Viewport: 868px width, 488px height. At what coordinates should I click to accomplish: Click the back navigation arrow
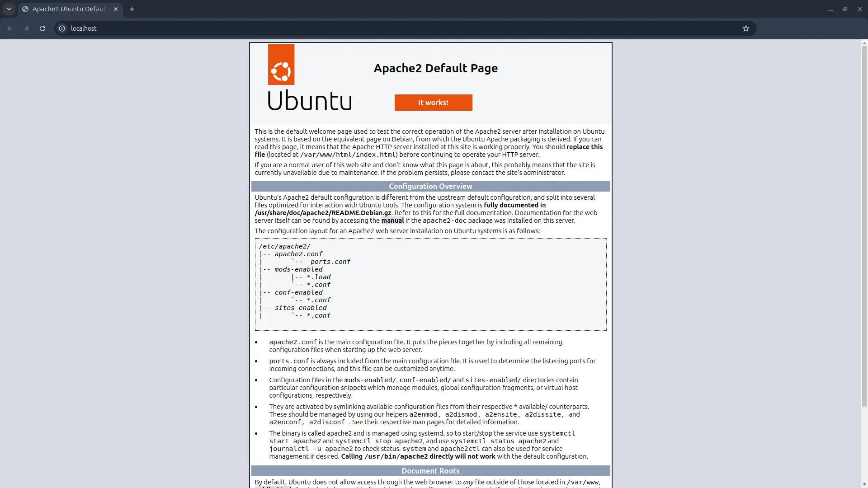10,28
